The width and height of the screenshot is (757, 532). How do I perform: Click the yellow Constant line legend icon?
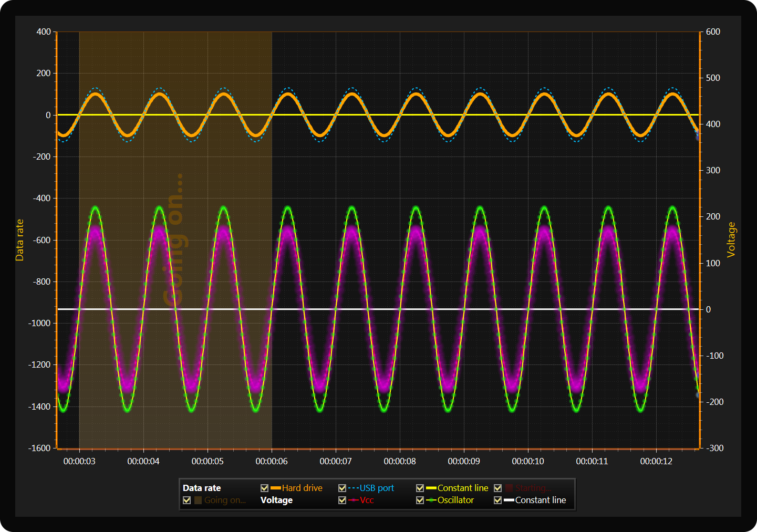pyautogui.click(x=431, y=488)
